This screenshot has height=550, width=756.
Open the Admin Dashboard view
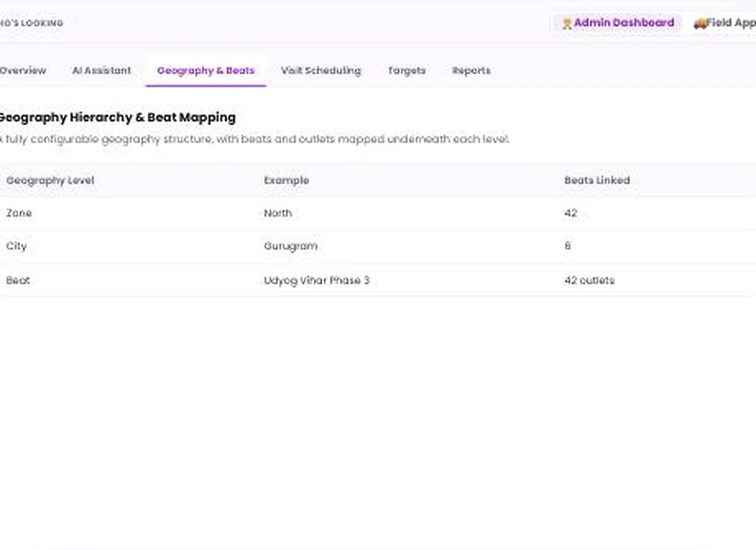click(618, 22)
